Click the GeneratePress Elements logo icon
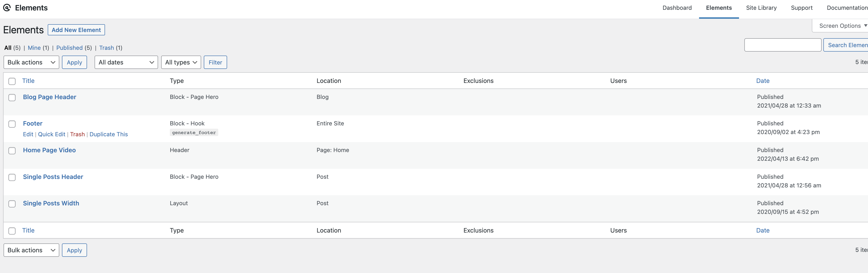This screenshot has height=273, width=868. tap(7, 8)
